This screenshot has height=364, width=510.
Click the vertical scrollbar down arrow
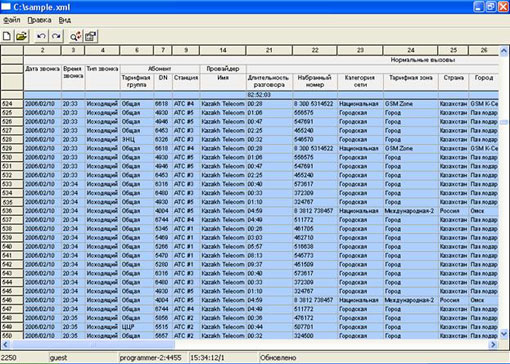[503, 333]
